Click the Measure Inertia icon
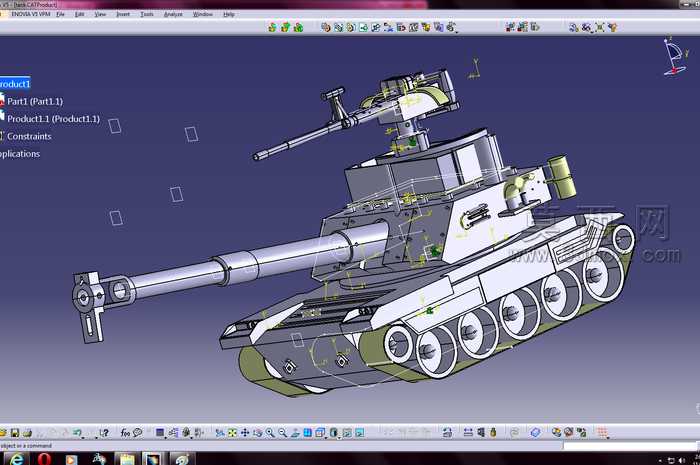Image resolution: width=700 pixels, height=465 pixels. 493,432
